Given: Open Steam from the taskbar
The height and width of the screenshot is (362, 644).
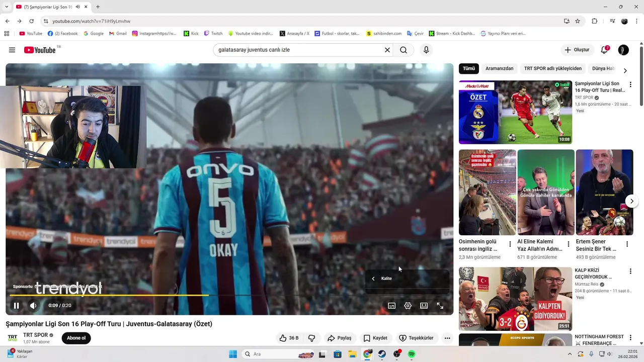Looking at the screenshot, I should (382, 354).
